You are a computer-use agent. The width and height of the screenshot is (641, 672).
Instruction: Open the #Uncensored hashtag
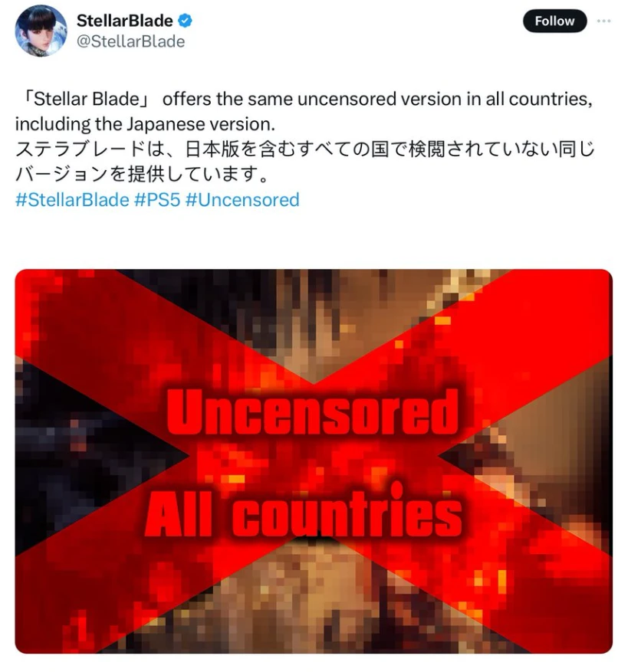click(x=242, y=200)
